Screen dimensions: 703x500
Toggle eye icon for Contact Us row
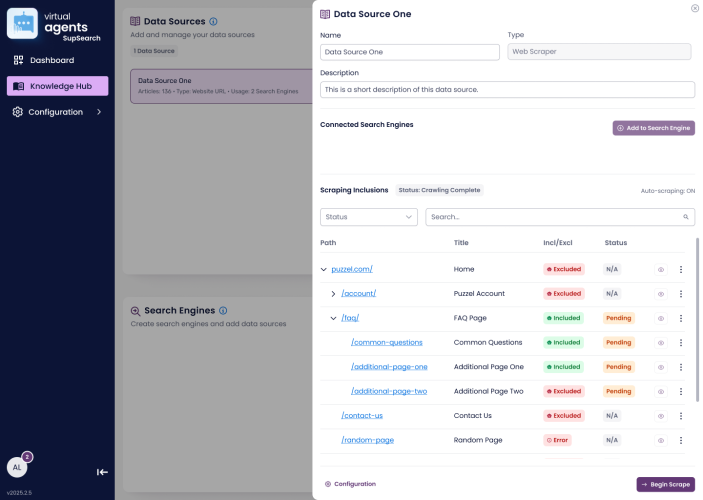(660, 415)
